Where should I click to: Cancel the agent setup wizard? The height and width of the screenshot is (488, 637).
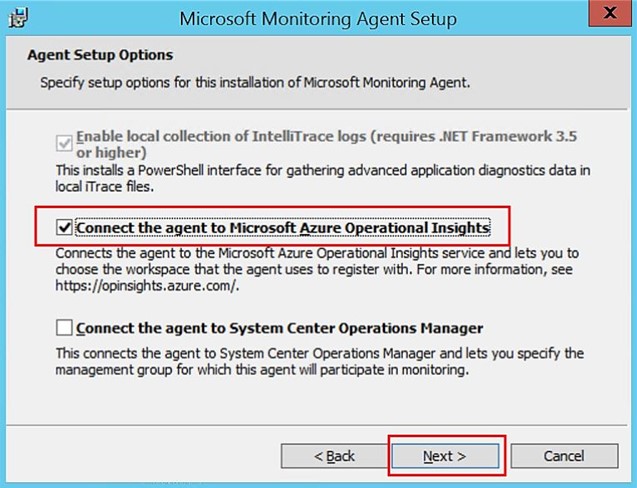click(x=564, y=456)
